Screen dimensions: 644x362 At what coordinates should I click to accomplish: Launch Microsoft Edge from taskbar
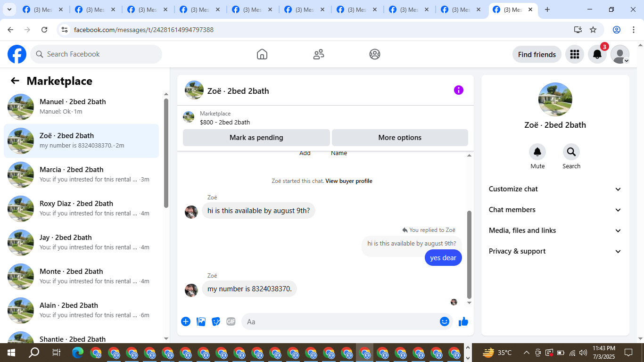[x=78, y=353]
